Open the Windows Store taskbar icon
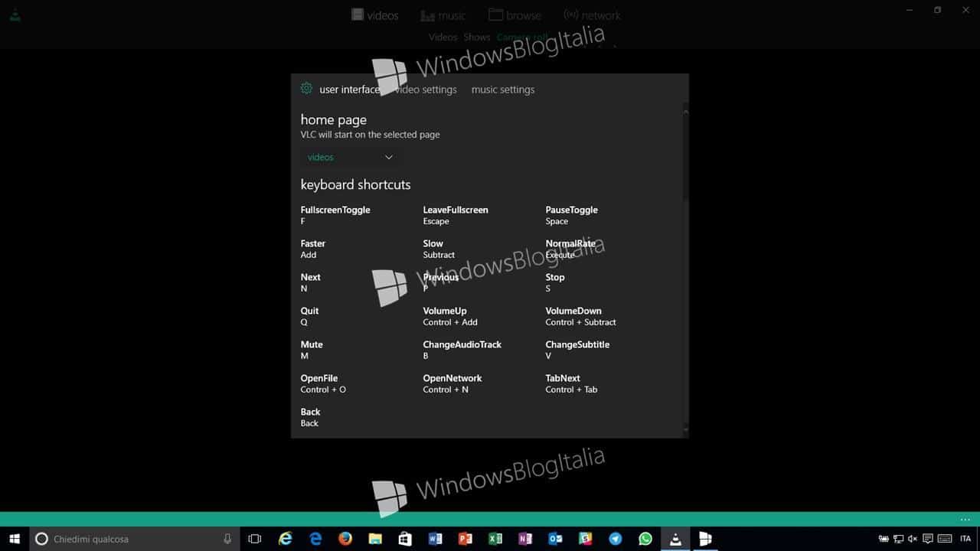The image size is (980, 551). (405, 539)
